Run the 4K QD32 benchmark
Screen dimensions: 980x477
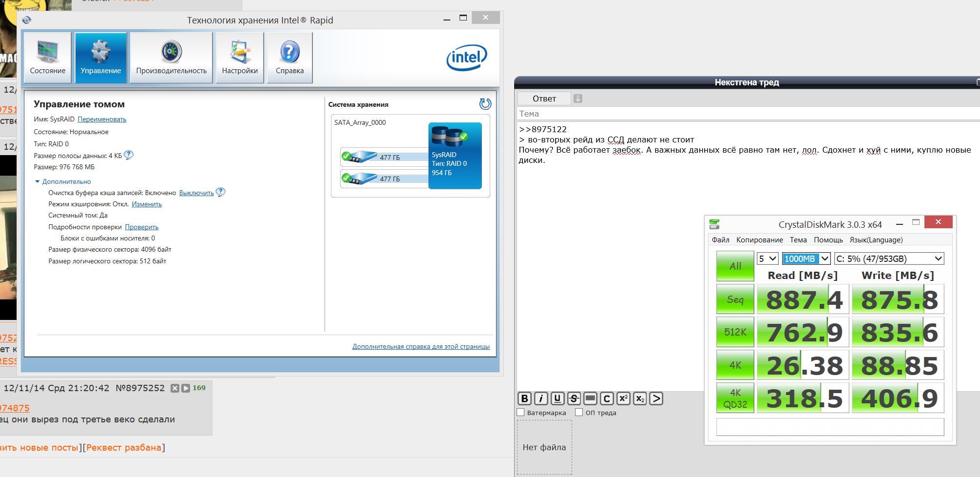(735, 398)
